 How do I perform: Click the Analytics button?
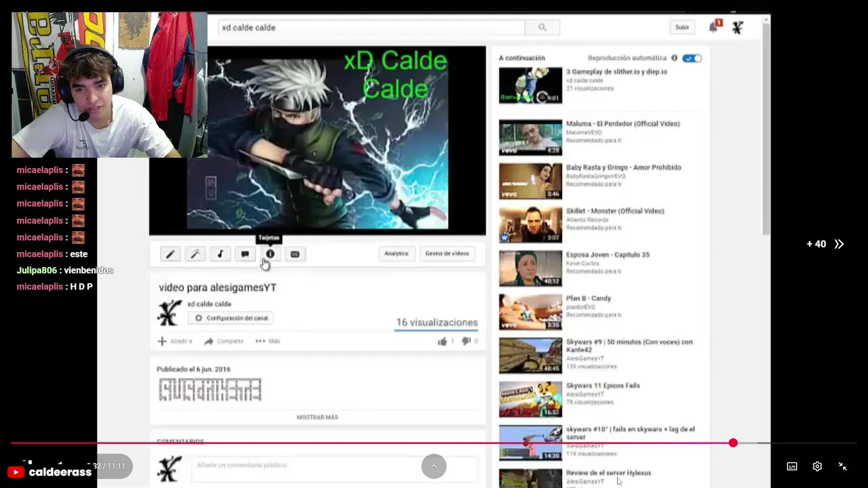(396, 253)
